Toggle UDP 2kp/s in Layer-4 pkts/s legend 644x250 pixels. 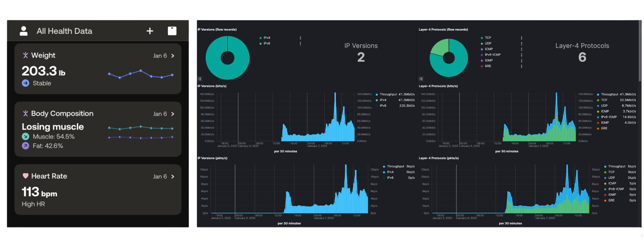tap(620, 178)
